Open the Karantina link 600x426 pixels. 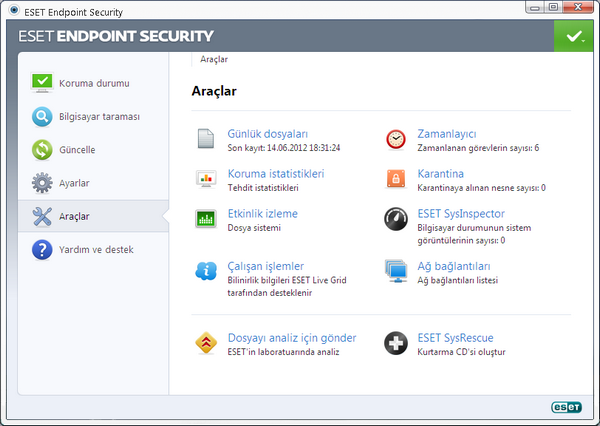(x=440, y=174)
